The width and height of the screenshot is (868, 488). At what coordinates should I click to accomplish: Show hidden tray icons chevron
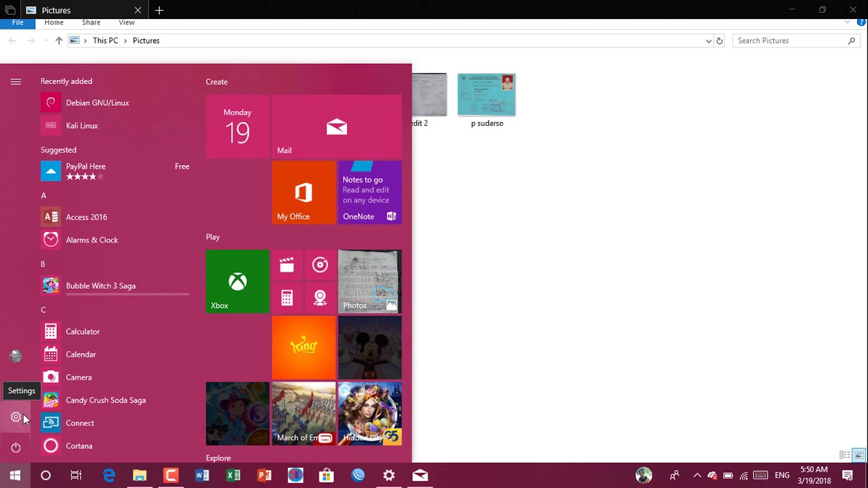(x=696, y=476)
